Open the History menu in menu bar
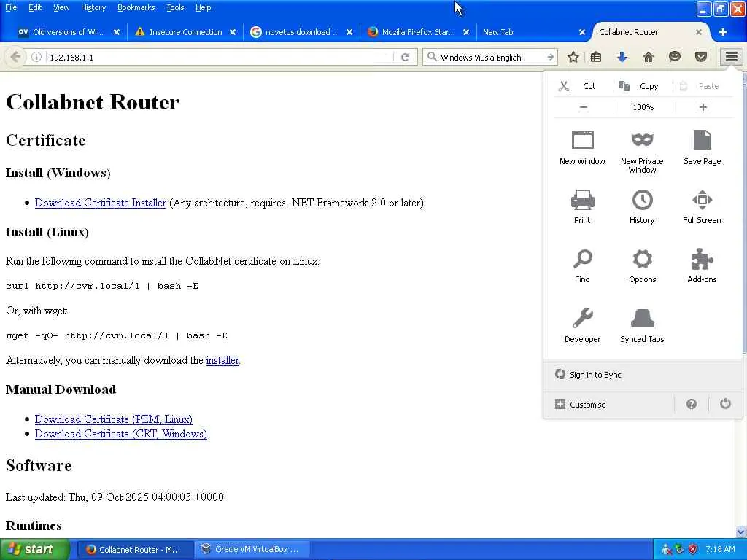 tap(93, 7)
